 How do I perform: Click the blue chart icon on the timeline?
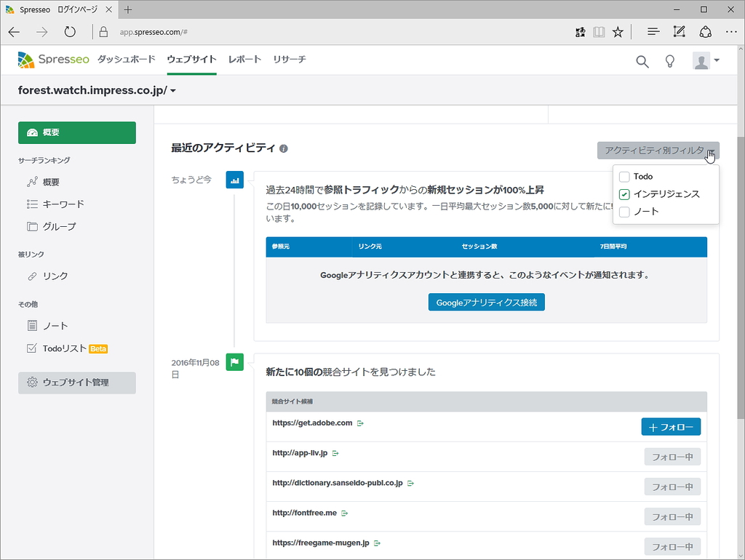234,179
